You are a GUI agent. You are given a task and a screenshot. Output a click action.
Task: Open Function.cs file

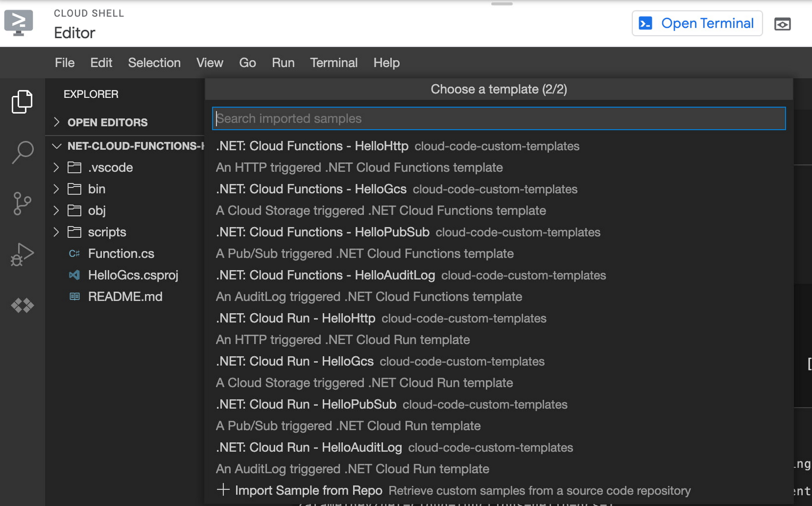point(121,253)
